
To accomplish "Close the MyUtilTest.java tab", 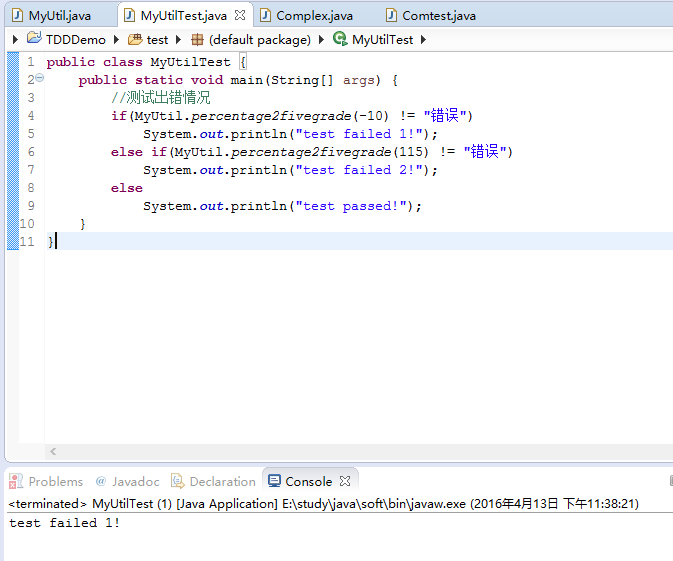I will pos(240,15).
